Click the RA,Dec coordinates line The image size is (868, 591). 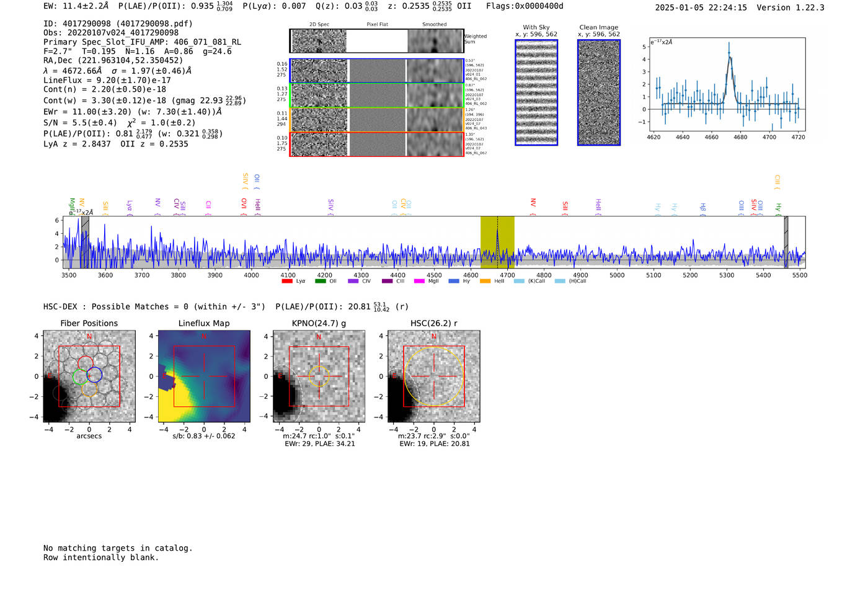[x=113, y=61]
